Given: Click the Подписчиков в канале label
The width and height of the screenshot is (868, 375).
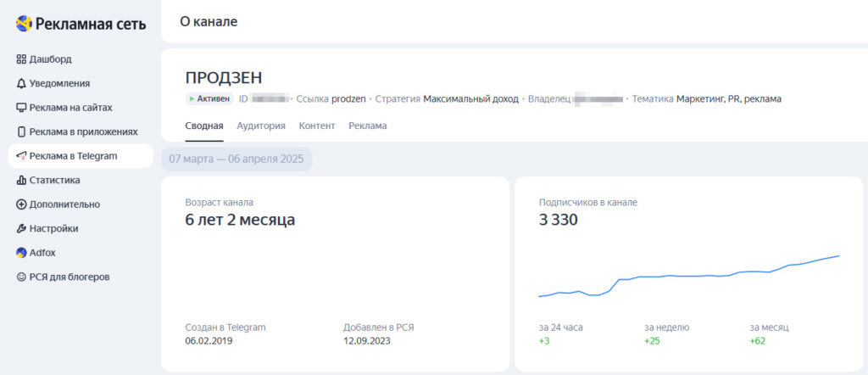Looking at the screenshot, I should 588,203.
